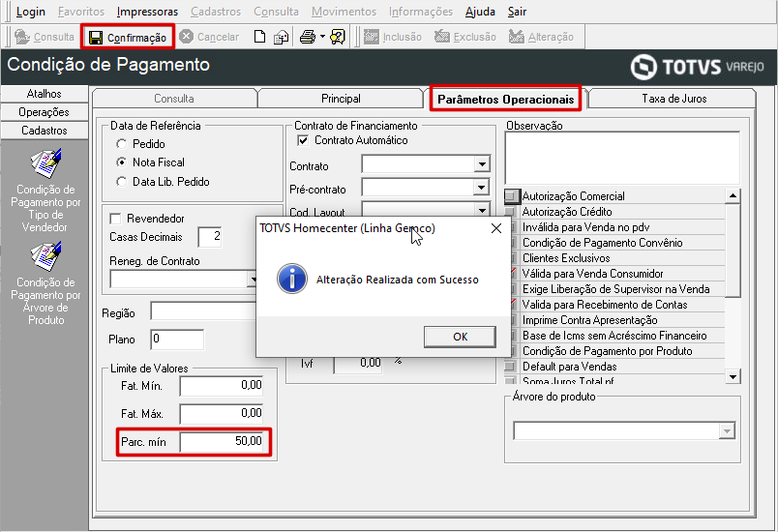Toggle the Default para Vendas checkbox
778x532 pixels.
[x=511, y=367]
